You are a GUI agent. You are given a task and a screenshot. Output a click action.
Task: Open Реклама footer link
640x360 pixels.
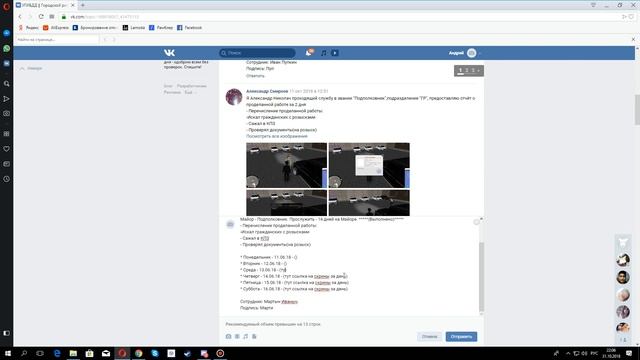point(172,93)
